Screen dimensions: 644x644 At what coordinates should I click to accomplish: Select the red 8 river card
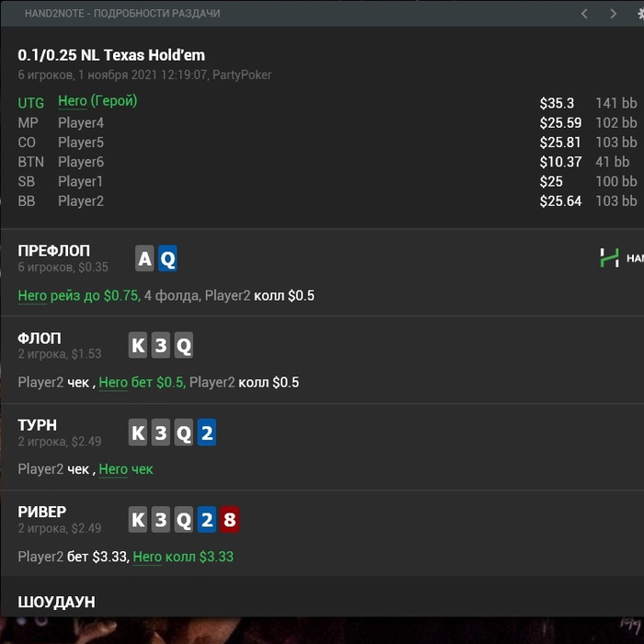tap(229, 520)
